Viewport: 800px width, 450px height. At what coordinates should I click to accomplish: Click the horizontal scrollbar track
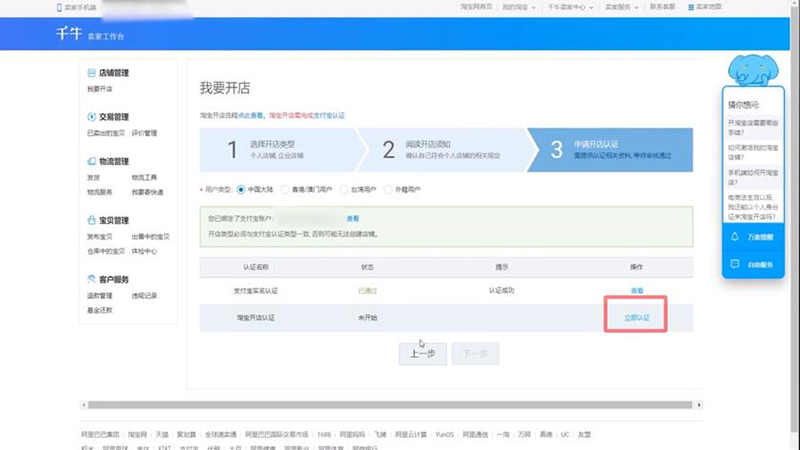point(390,405)
